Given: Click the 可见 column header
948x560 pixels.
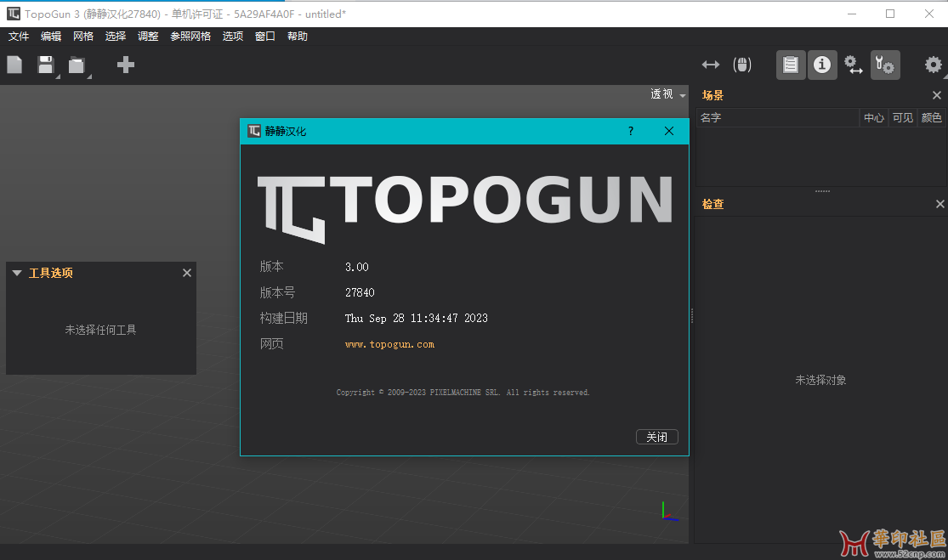Looking at the screenshot, I should pyautogui.click(x=903, y=118).
